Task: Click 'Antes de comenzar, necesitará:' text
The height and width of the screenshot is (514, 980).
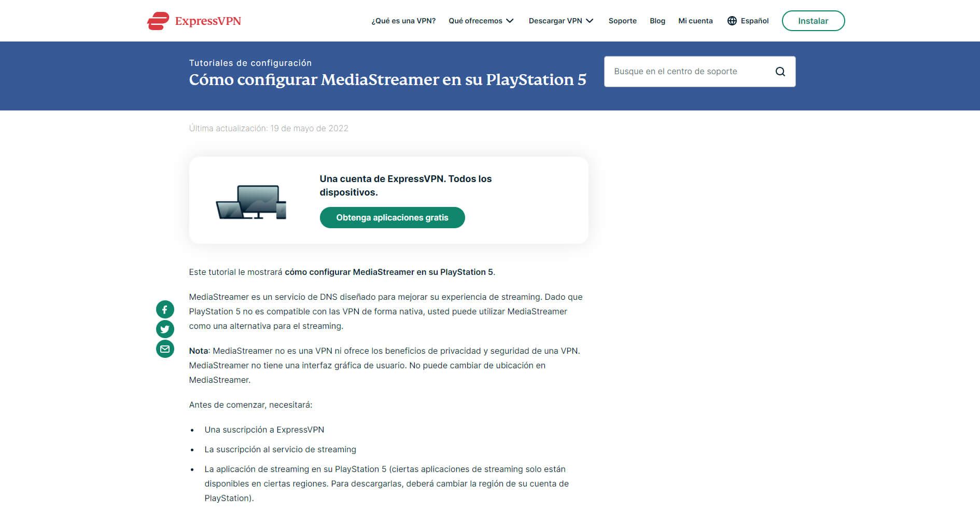Action: (x=250, y=405)
